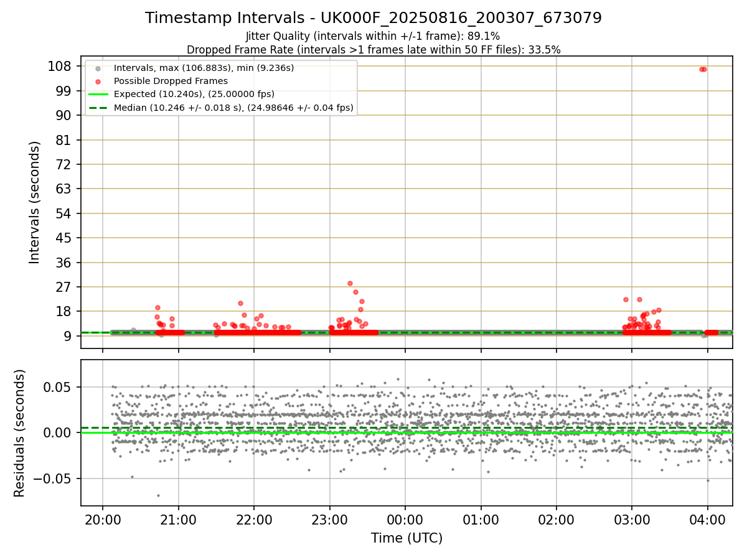Click the 01:00 time tick label
Screen dimensions: 747x560
click(x=481, y=518)
